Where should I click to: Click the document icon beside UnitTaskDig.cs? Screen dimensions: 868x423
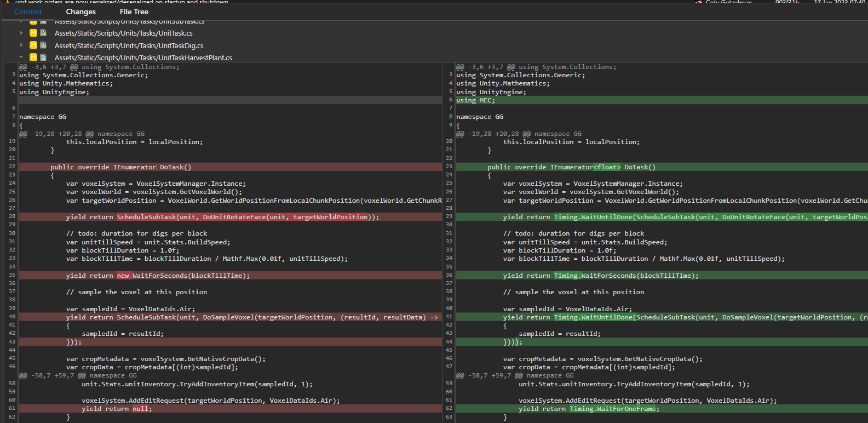43,45
